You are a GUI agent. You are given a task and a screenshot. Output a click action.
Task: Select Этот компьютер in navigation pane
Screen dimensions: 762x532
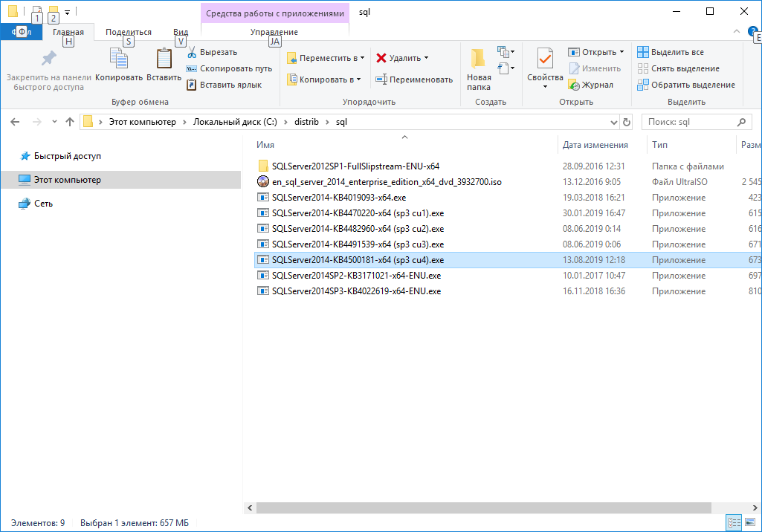pyautogui.click(x=67, y=180)
